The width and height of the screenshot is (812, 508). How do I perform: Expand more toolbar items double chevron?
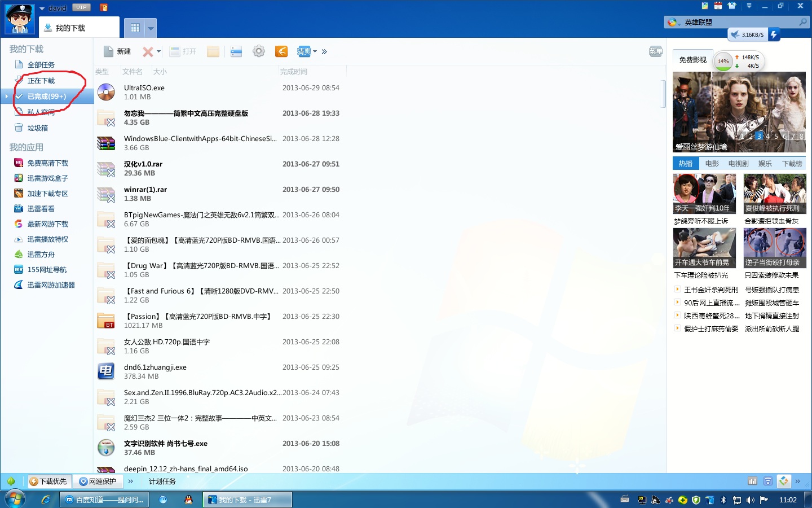pos(324,51)
